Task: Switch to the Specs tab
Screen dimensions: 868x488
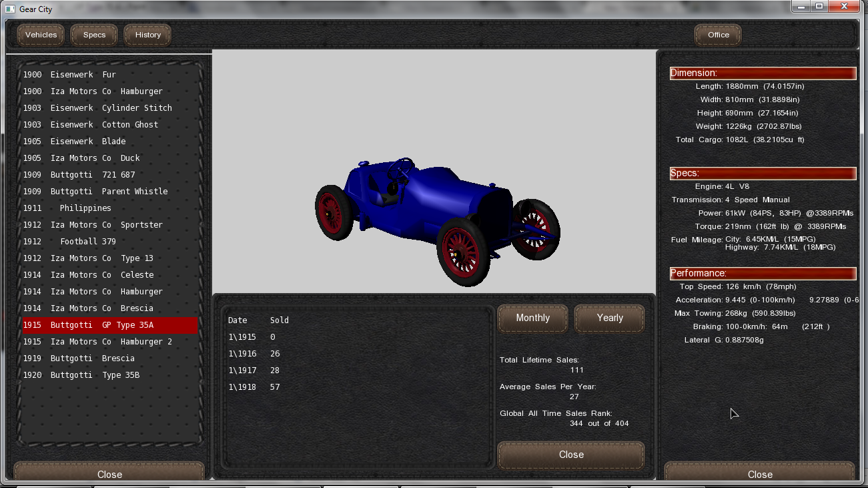Action: click(94, 35)
